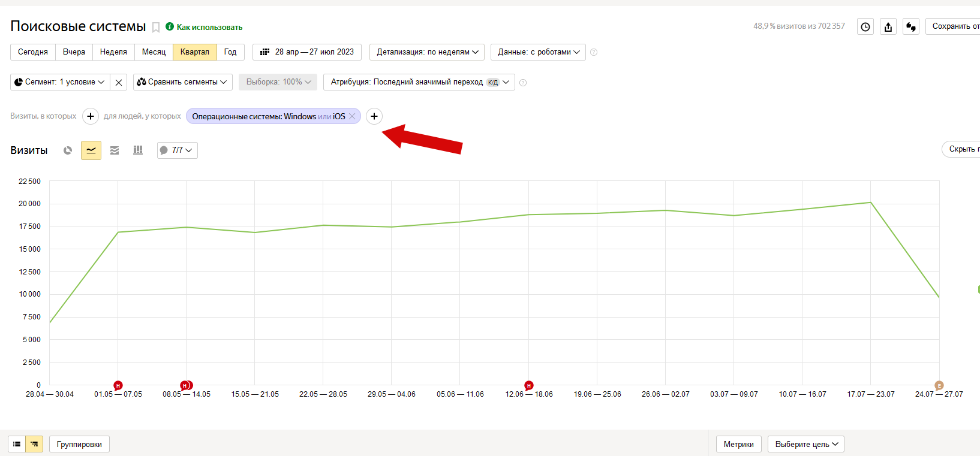Screen dimensions: 980x456
Task: Click y-axis value 20 000
Action: (x=30, y=204)
